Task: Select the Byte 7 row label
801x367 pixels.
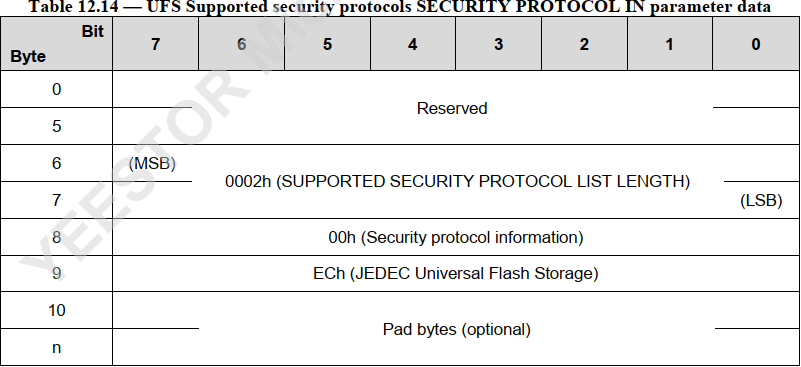Action: point(56,200)
